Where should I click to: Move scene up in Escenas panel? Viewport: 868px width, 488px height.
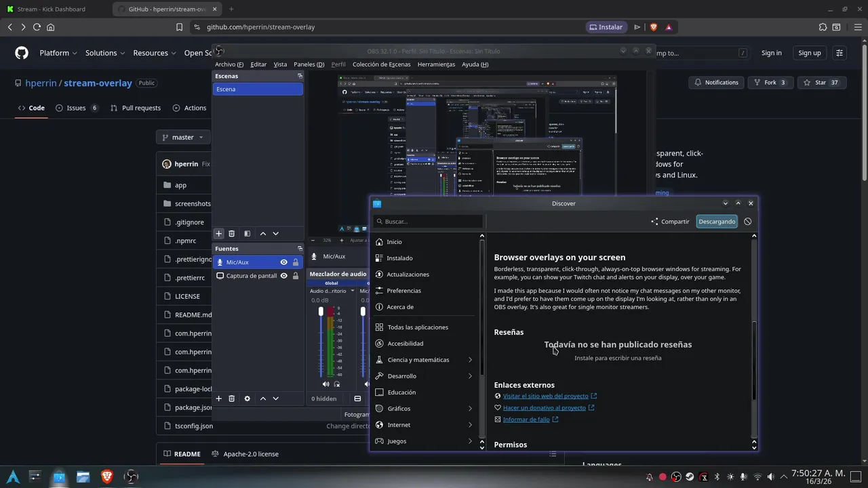click(x=263, y=233)
